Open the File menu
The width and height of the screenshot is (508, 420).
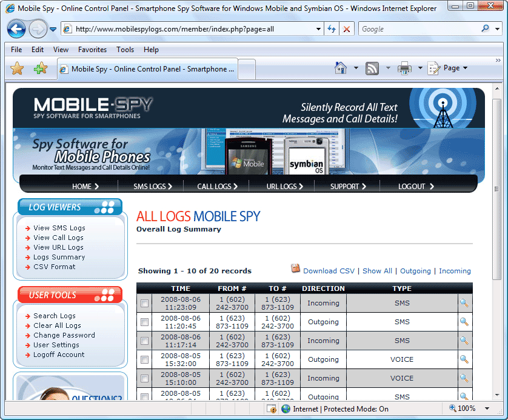pyautogui.click(x=16, y=50)
